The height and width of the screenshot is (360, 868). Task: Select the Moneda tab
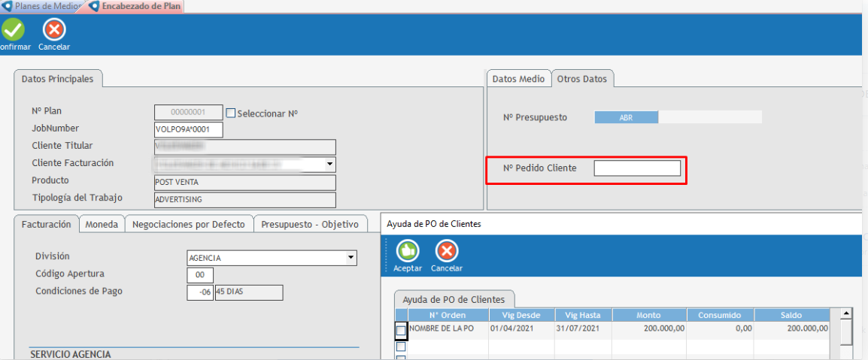(x=102, y=224)
